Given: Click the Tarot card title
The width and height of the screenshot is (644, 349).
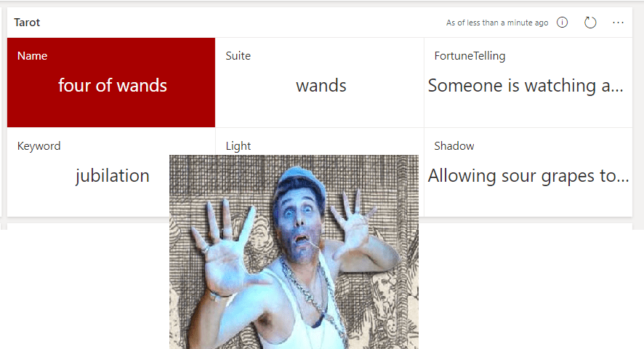Looking at the screenshot, I should (x=27, y=23).
